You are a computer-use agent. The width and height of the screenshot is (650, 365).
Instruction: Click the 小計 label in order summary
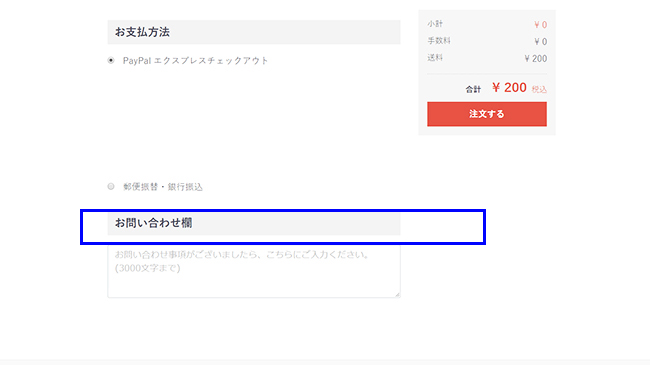pyautogui.click(x=435, y=24)
